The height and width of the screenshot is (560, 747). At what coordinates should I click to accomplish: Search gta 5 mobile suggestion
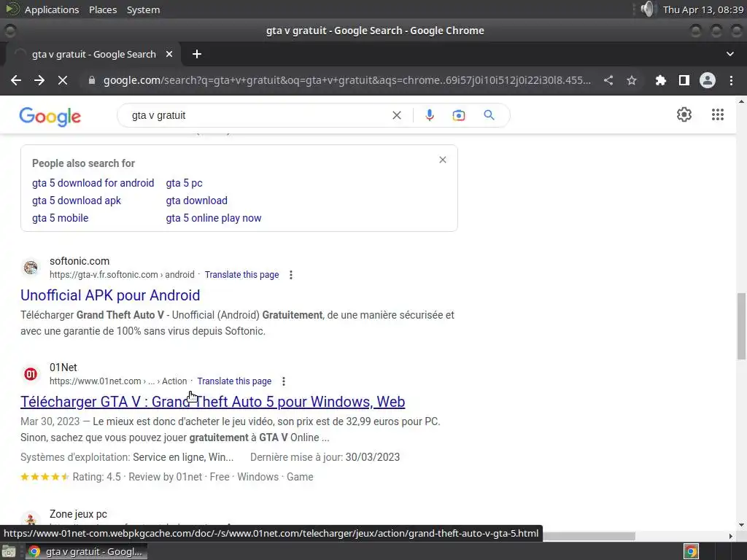click(x=60, y=218)
